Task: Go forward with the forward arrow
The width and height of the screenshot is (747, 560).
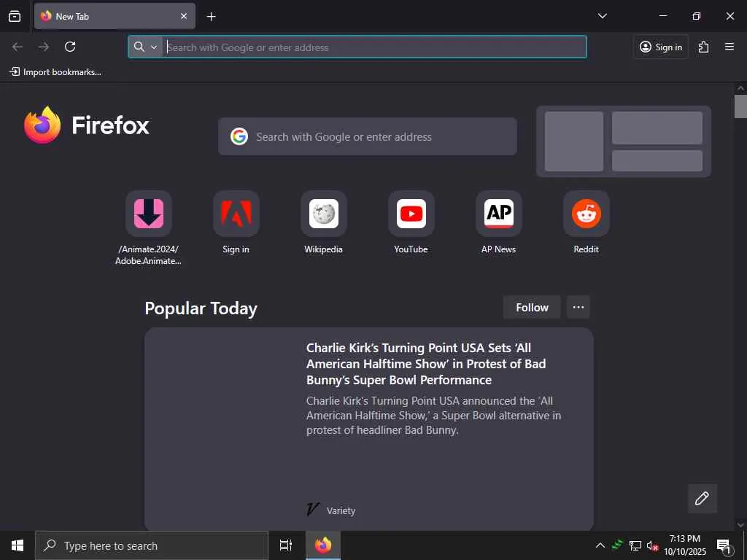Action: point(44,47)
